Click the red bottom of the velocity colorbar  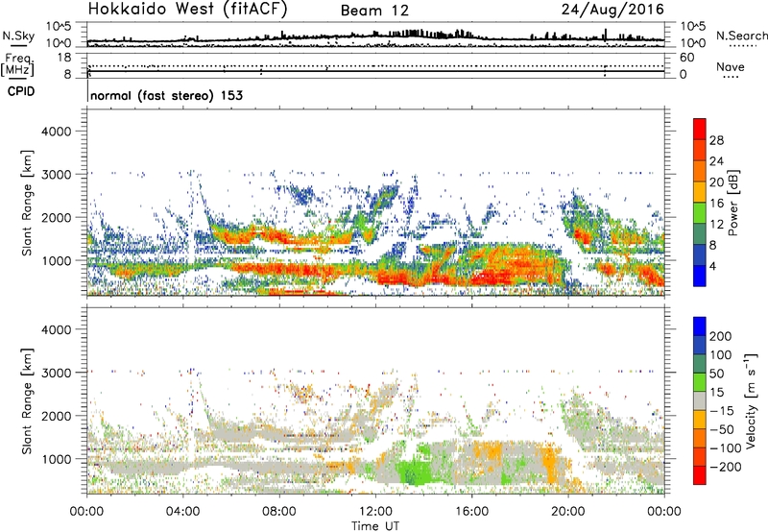click(700, 475)
